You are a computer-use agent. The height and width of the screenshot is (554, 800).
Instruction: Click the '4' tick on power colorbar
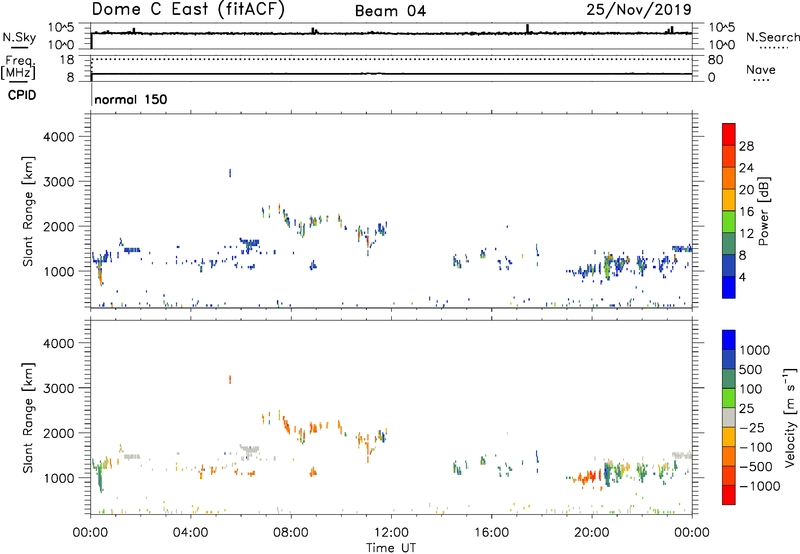click(x=742, y=277)
